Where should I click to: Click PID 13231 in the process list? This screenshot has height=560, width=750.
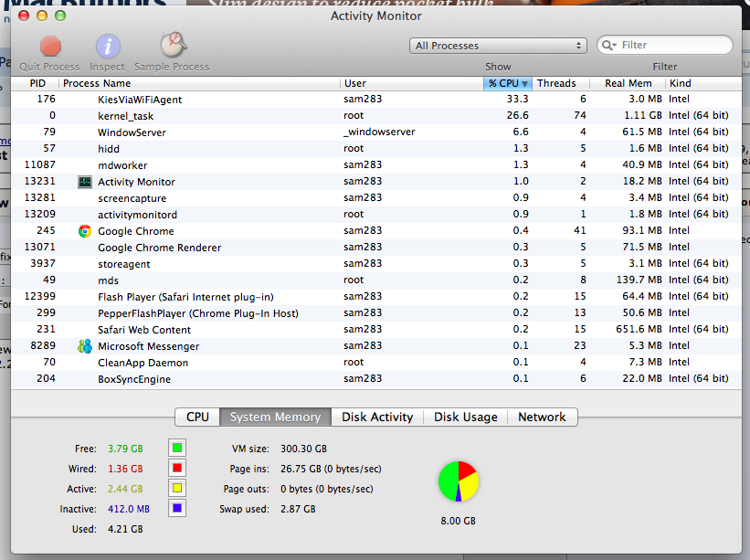point(39,181)
